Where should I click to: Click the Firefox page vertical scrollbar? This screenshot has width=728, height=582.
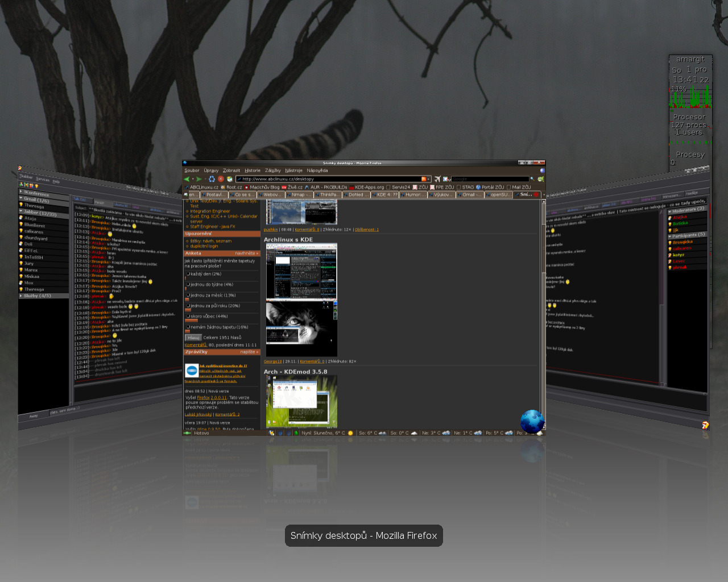(543, 314)
